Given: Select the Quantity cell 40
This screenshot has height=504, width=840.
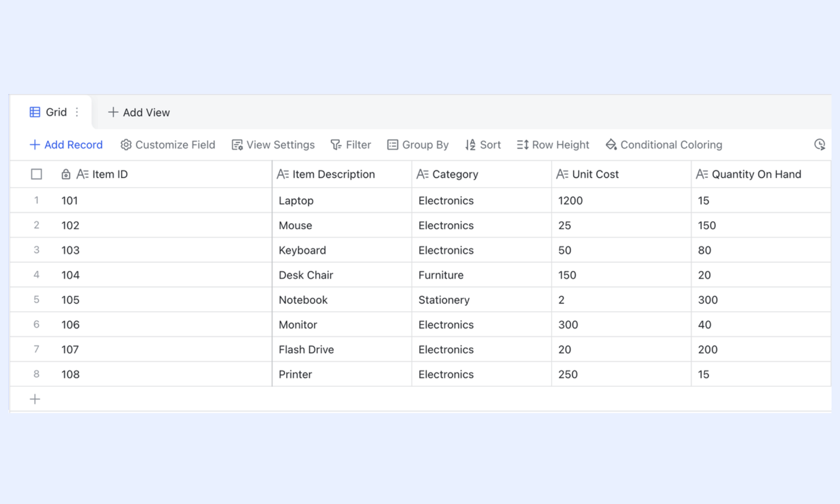Looking at the screenshot, I should (761, 324).
